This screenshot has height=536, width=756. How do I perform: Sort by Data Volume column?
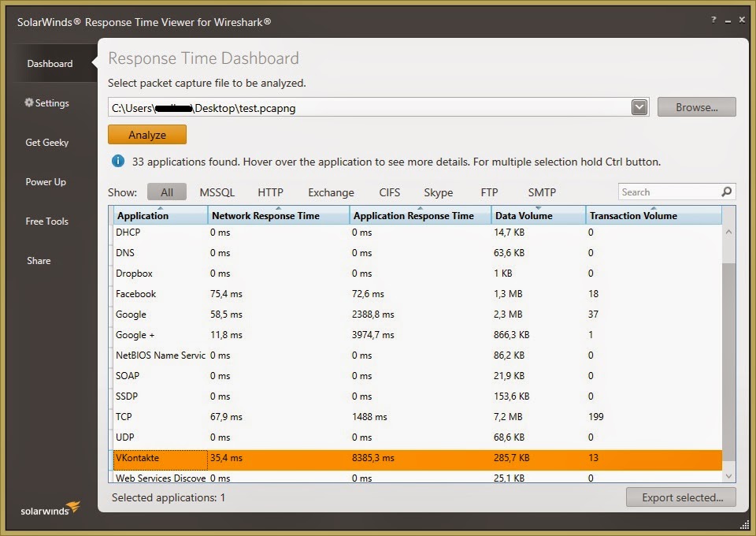click(538, 215)
